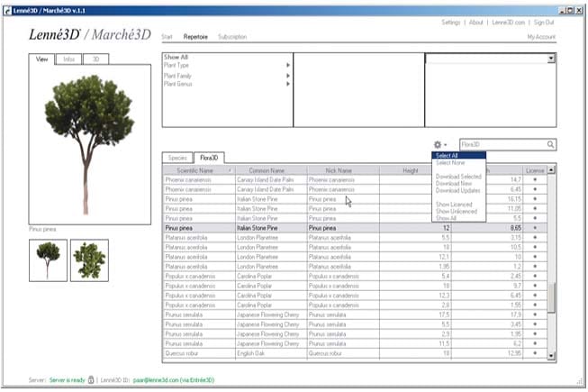588x392 pixels.
Task: Select Plant Family filter entry
Action: pos(177,76)
